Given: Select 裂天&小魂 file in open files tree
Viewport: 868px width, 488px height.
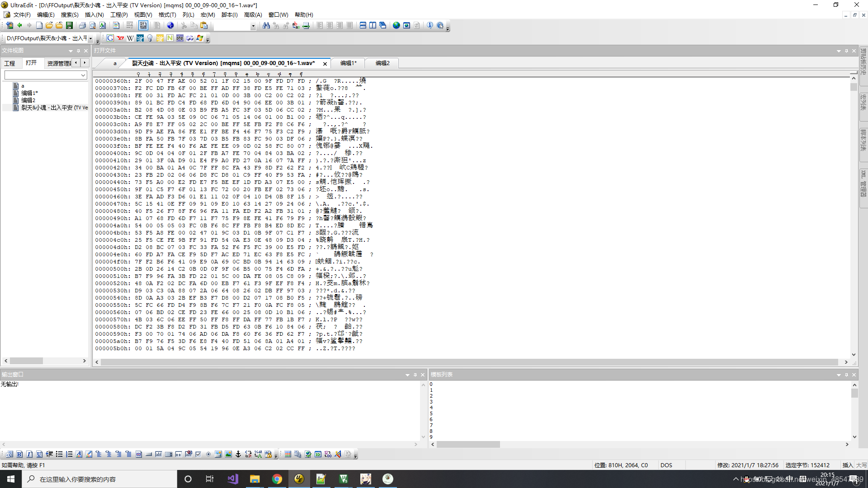Looking at the screenshot, I should [x=54, y=108].
